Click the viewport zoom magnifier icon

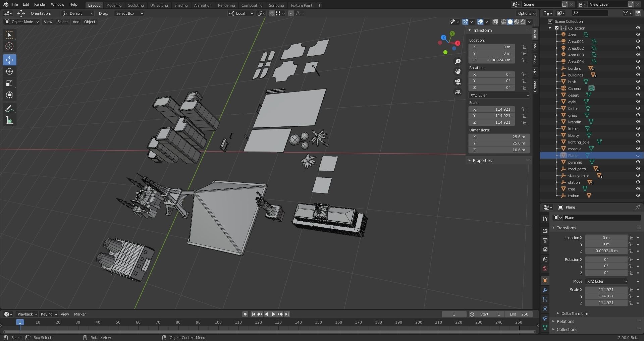(x=458, y=61)
